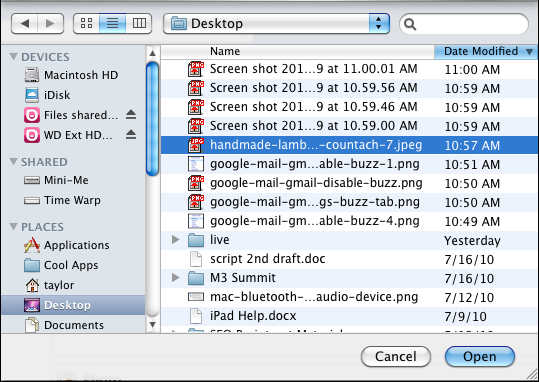Switch to icon view mode
Image resolution: width=539 pixels, height=382 pixels.
pyautogui.click(x=86, y=23)
